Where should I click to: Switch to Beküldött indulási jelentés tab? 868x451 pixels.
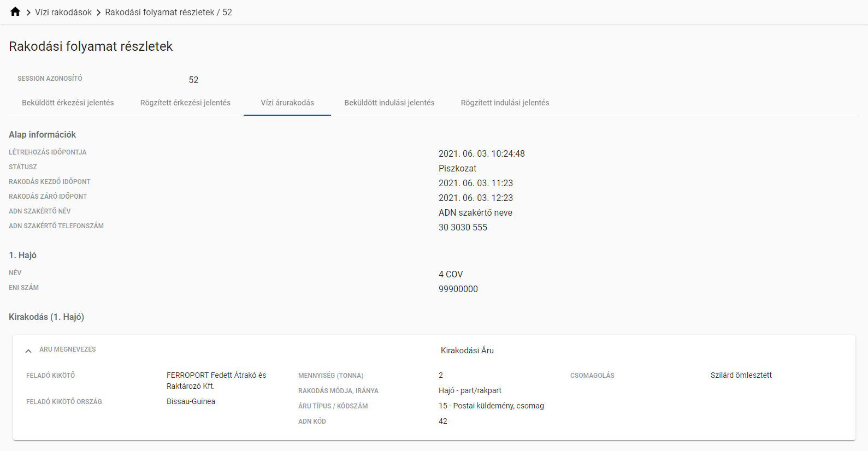tap(389, 103)
